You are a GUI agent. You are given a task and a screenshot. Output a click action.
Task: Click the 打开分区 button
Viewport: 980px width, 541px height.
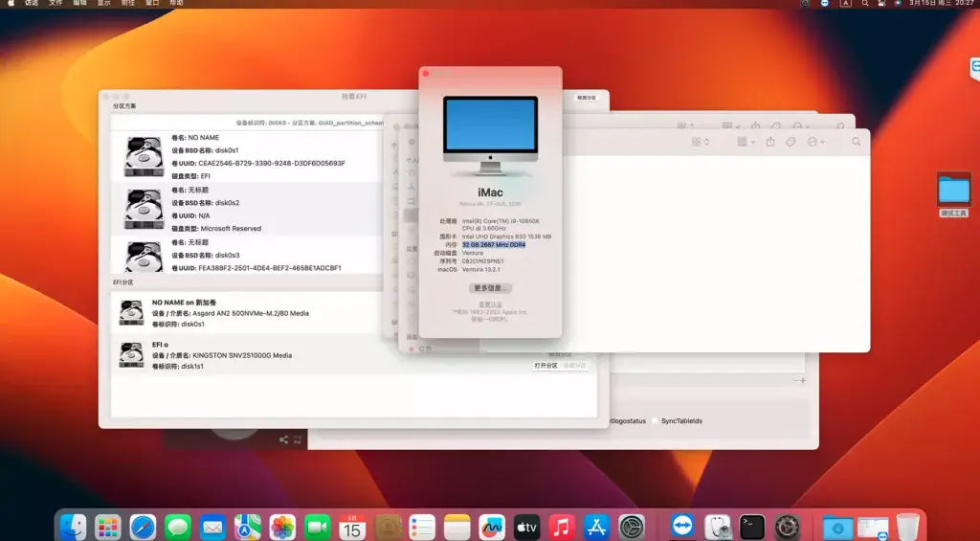click(546, 366)
